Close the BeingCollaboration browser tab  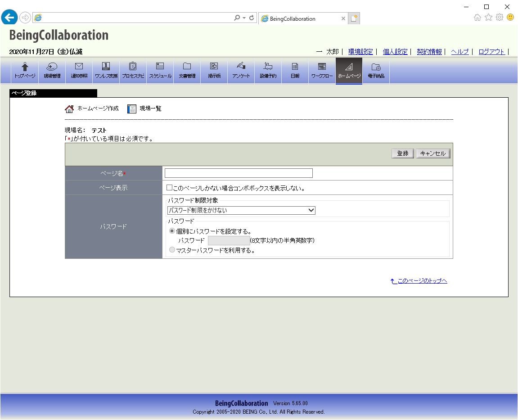click(343, 18)
